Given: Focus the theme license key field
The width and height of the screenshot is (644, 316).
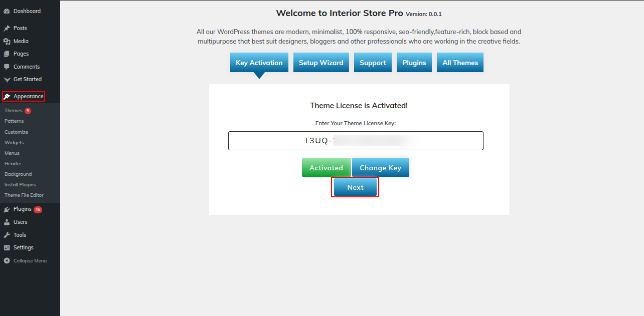Looking at the screenshot, I should (356, 141).
